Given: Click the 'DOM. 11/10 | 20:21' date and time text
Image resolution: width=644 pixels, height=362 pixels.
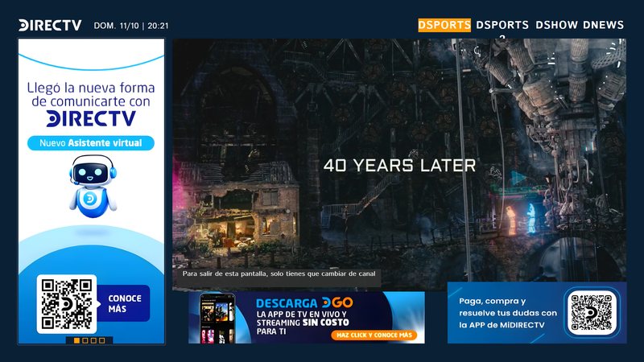Looking at the screenshot, I should pos(131,26).
